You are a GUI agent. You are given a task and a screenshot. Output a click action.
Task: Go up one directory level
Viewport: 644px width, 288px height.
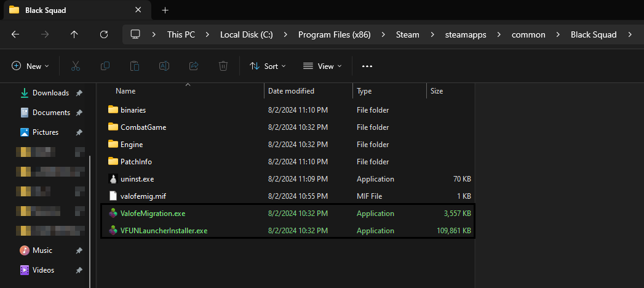74,34
